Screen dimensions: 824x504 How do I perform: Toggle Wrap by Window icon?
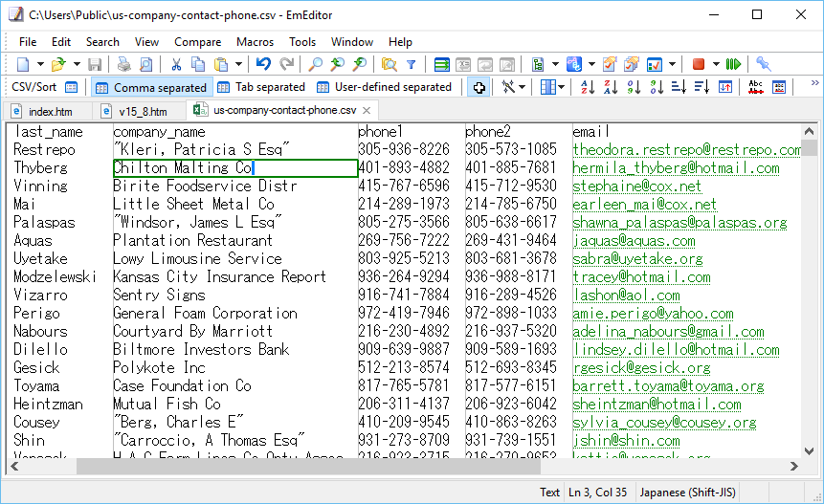click(485, 65)
